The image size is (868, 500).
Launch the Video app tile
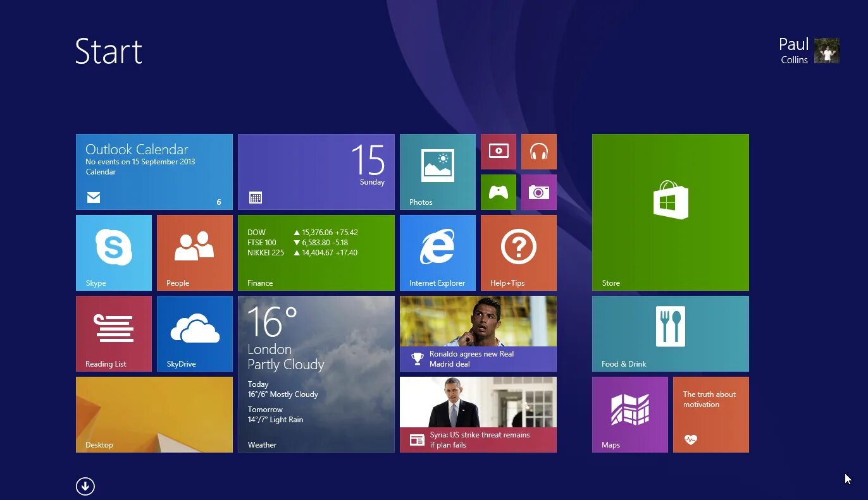click(x=499, y=152)
